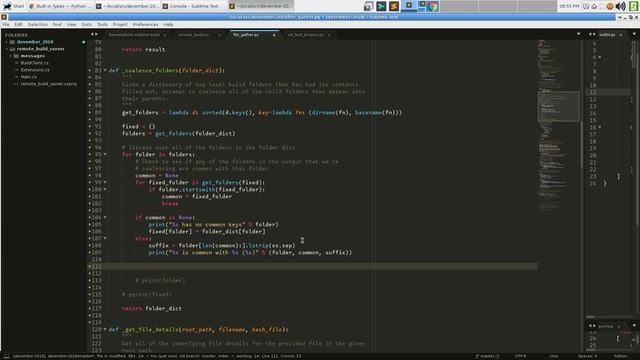
Task: Open the Project menu
Action: click(120, 24)
